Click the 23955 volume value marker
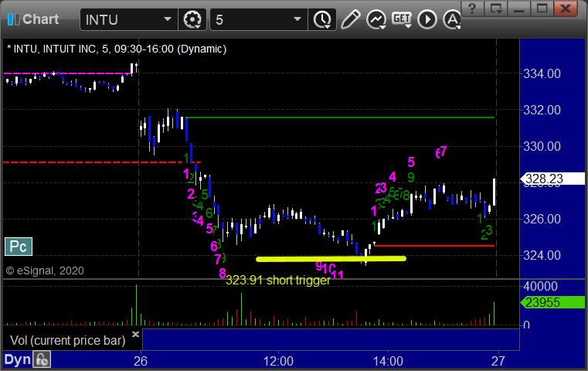 [552, 302]
